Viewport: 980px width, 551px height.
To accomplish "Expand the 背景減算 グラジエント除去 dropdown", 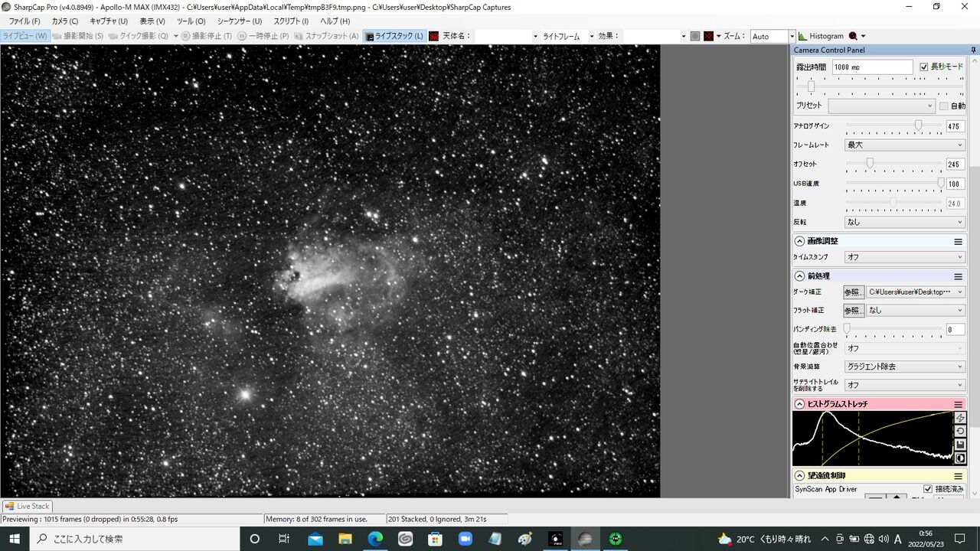I will (904, 367).
